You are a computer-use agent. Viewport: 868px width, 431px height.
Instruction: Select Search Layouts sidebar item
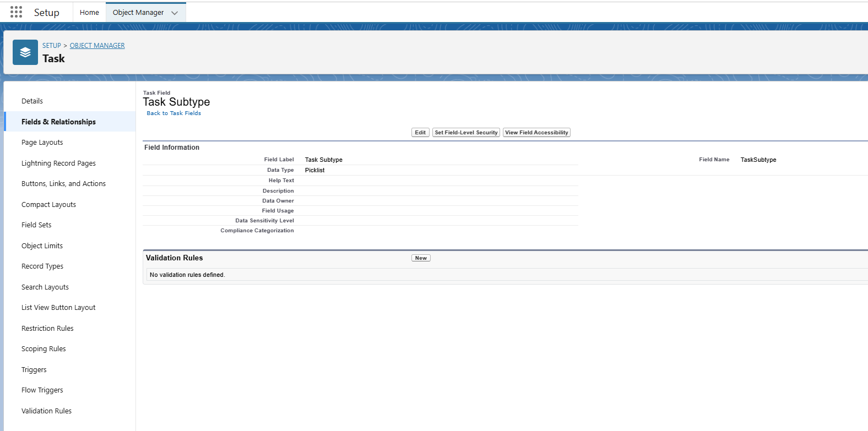(45, 287)
